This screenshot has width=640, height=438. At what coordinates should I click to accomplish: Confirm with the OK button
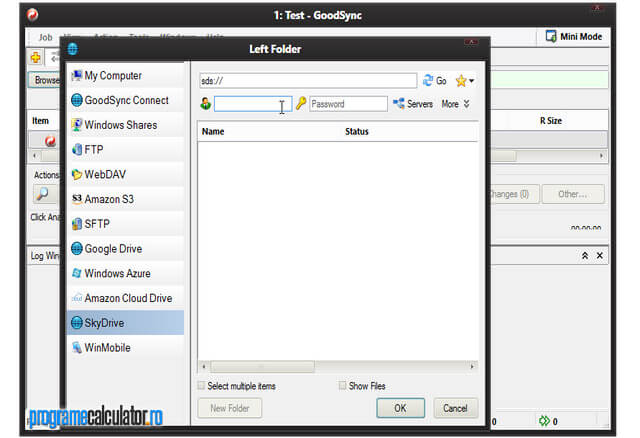point(400,408)
